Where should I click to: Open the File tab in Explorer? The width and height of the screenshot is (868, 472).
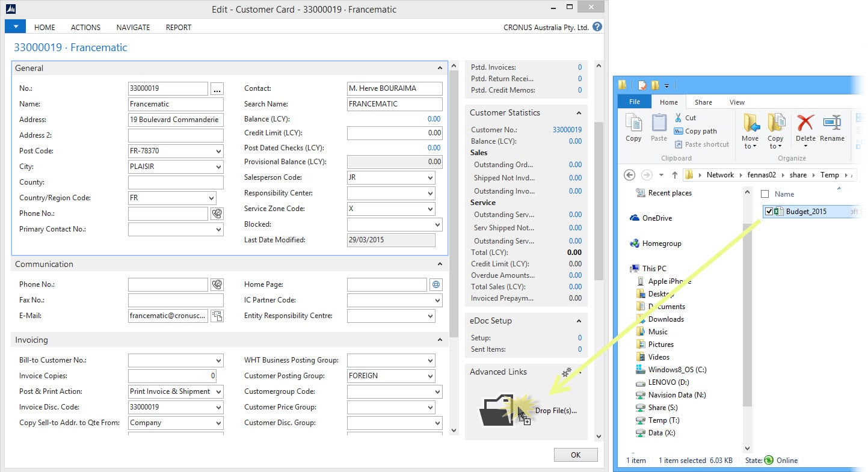(635, 102)
